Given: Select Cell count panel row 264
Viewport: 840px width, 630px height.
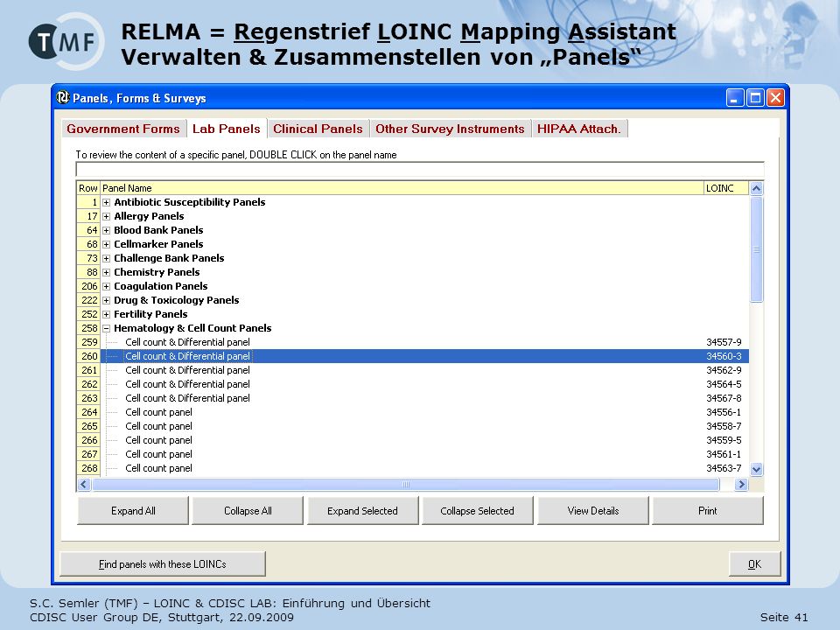Looking at the screenshot, I should (x=424, y=412).
